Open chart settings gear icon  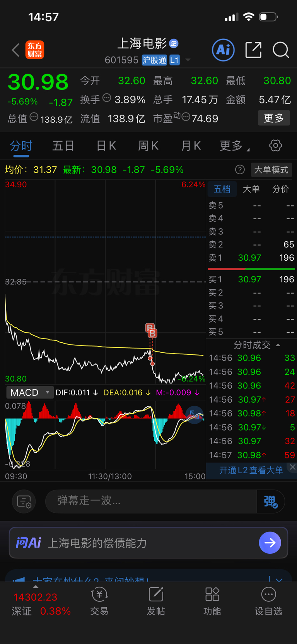[275, 146]
